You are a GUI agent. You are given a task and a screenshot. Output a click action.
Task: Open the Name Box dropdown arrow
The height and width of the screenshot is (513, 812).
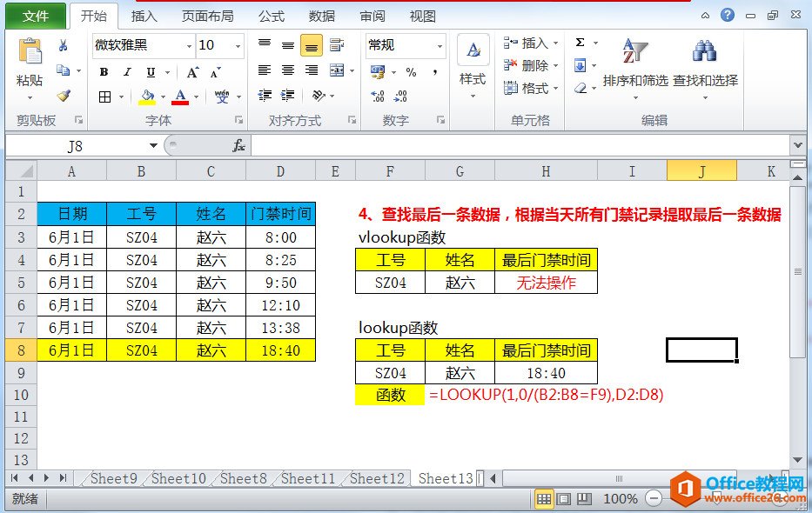(153, 146)
